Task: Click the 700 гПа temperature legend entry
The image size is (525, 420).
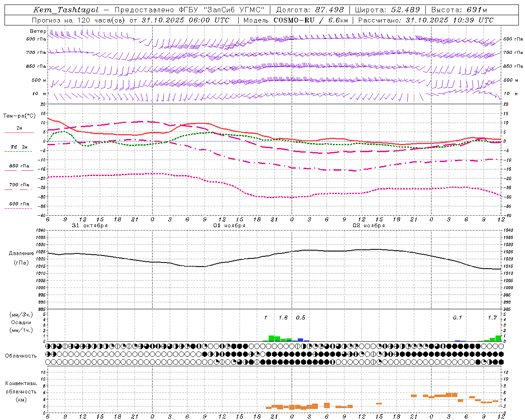Action: click(19, 185)
